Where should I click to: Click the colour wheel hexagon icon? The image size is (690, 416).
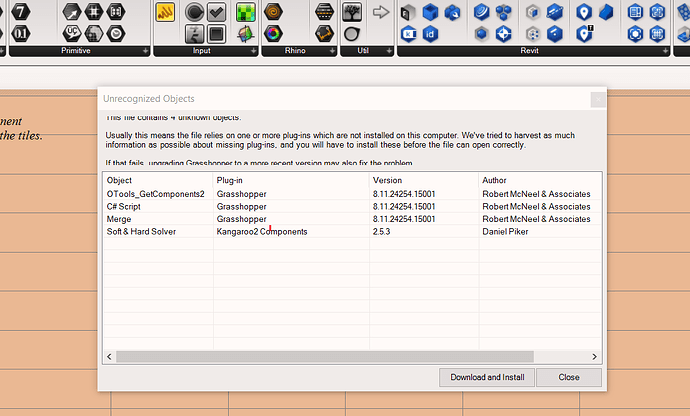[x=273, y=33]
